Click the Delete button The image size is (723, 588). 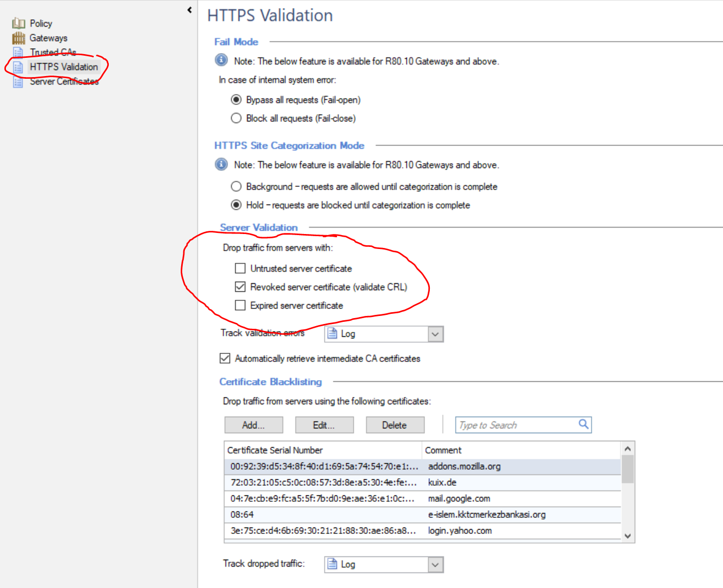pyautogui.click(x=394, y=425)
